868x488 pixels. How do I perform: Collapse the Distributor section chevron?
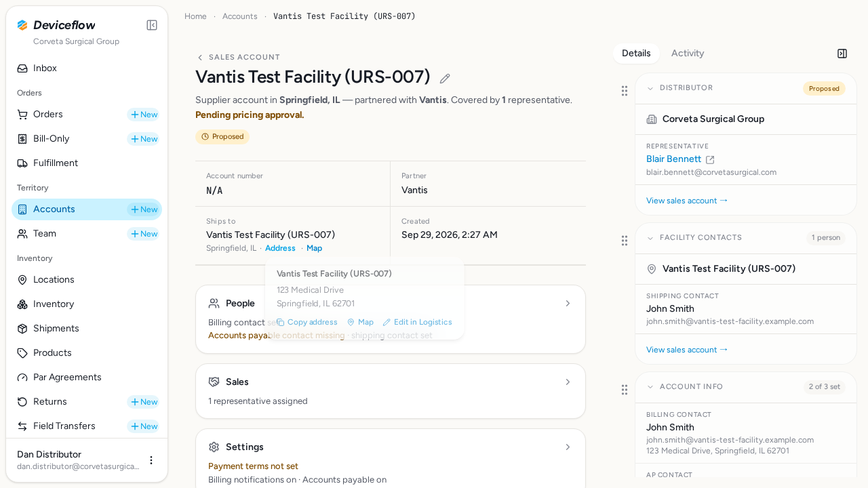(x=650, y=88)
